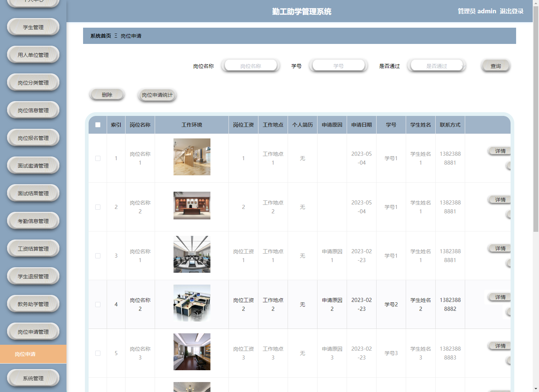The image size is (539, 392).
Task: Go to 系统首页 breadcrumb
Action: 101,36
